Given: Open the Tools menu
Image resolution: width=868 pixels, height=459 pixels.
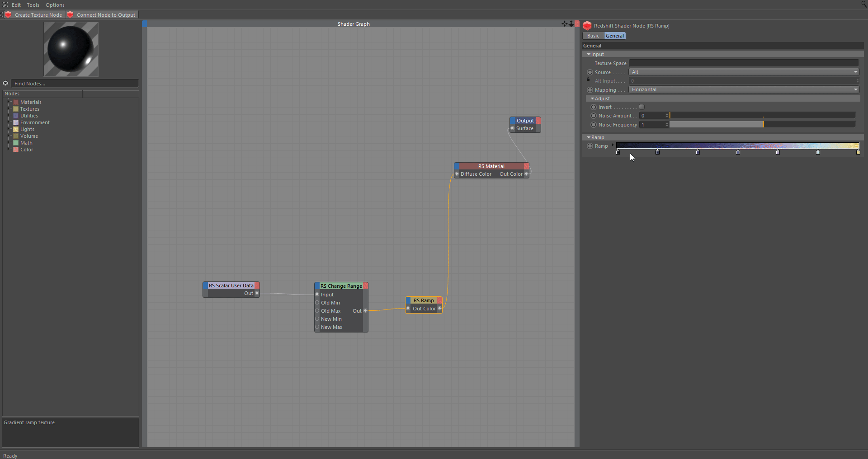Looking at the screenshot, I should tap(33, 5).
